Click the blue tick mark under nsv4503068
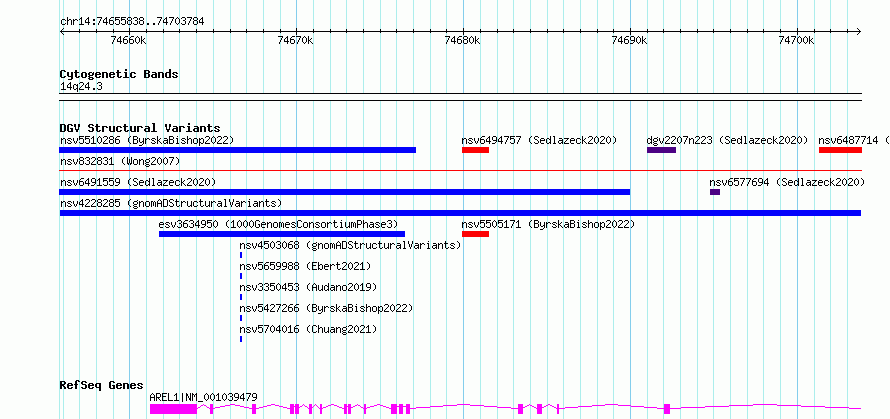The height and width of the screenshot is (419, 890). [241, 255]
